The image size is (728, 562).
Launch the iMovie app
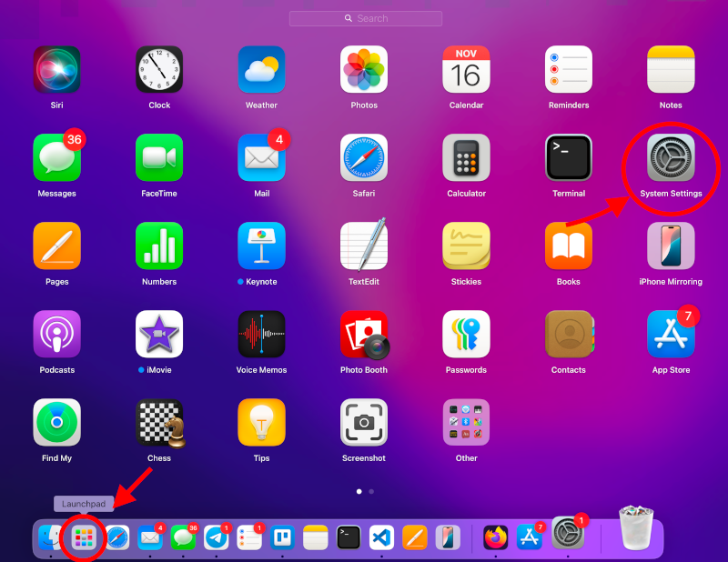[159, 334]
